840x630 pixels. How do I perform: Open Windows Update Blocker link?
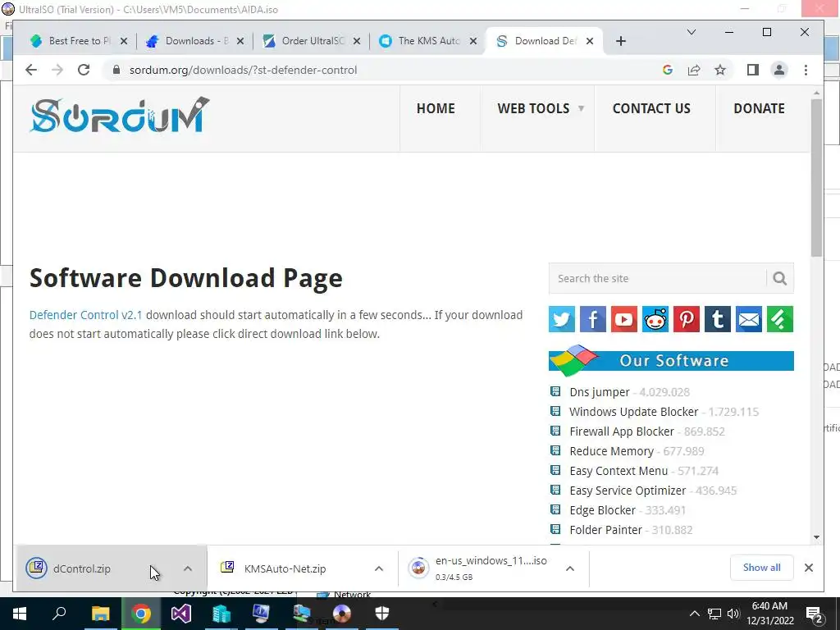coord(634,412)
